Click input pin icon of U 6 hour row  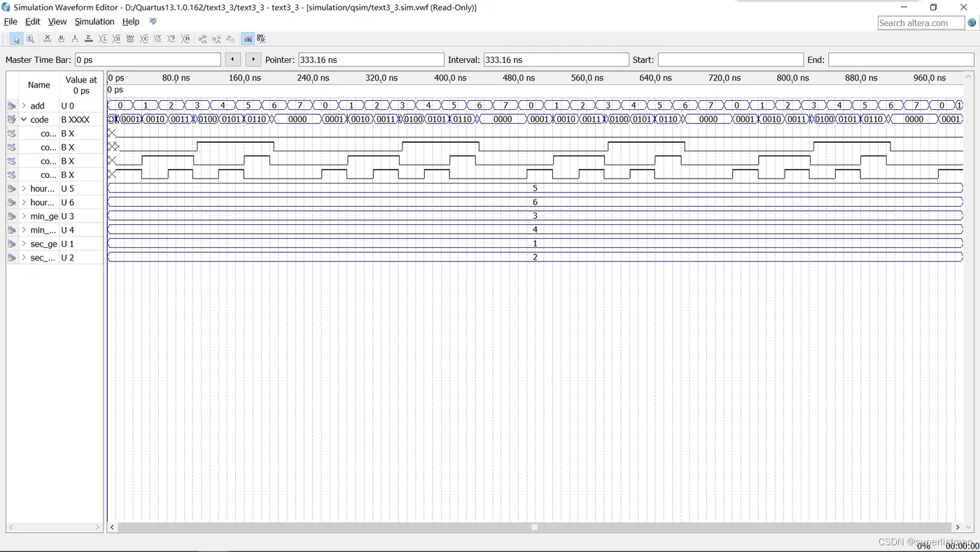11,202
